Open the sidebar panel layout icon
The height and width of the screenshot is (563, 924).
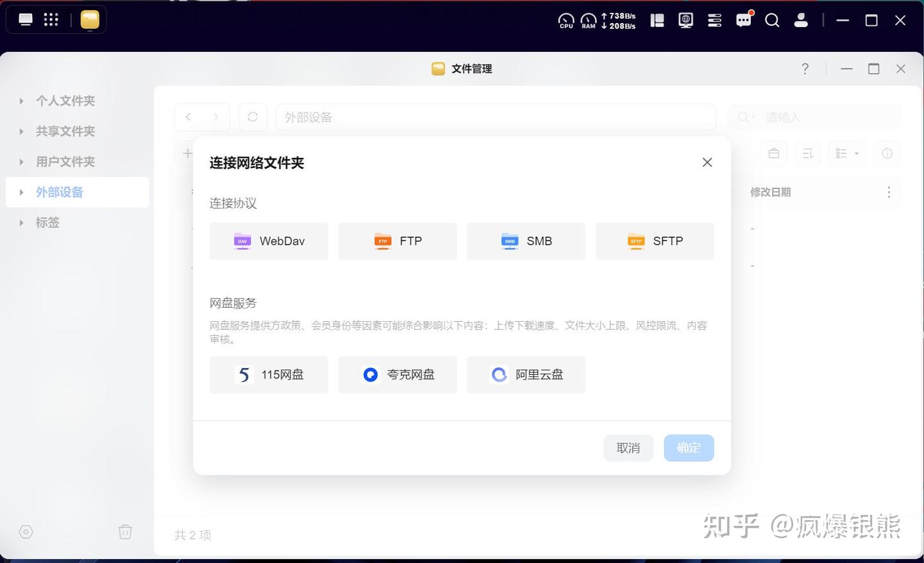pos(657,21)
